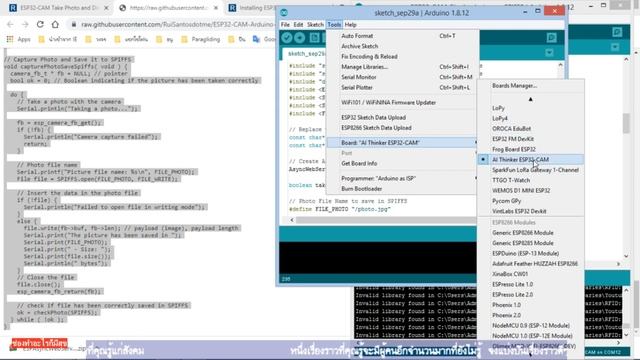The width and height of the screenshot is (640, 360).
Task: Click the browser home icon
Action: (x=55, y=24)
